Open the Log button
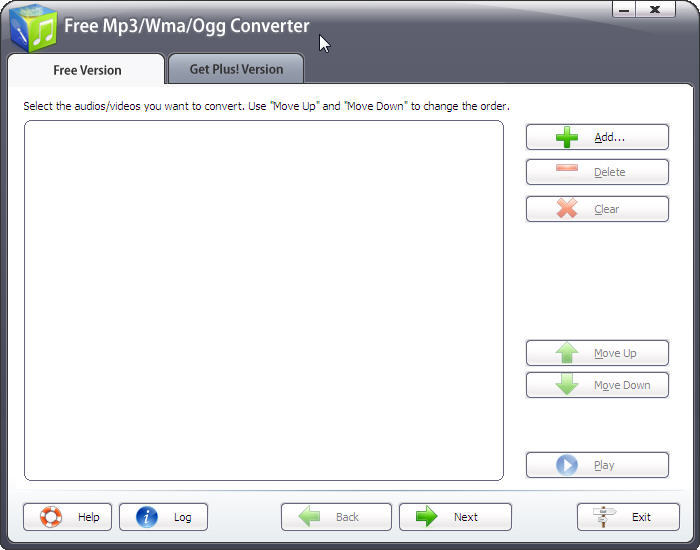700x550 pixels. click(163, 517)
